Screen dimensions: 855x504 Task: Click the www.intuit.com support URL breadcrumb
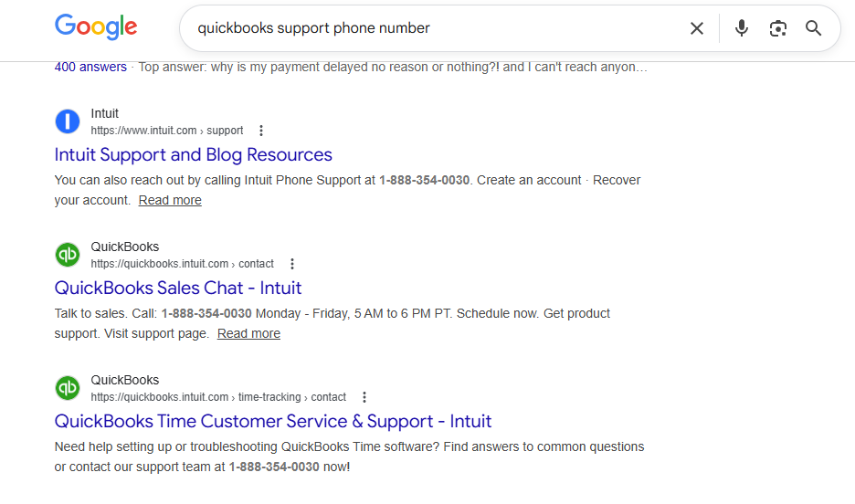[167, 131]
